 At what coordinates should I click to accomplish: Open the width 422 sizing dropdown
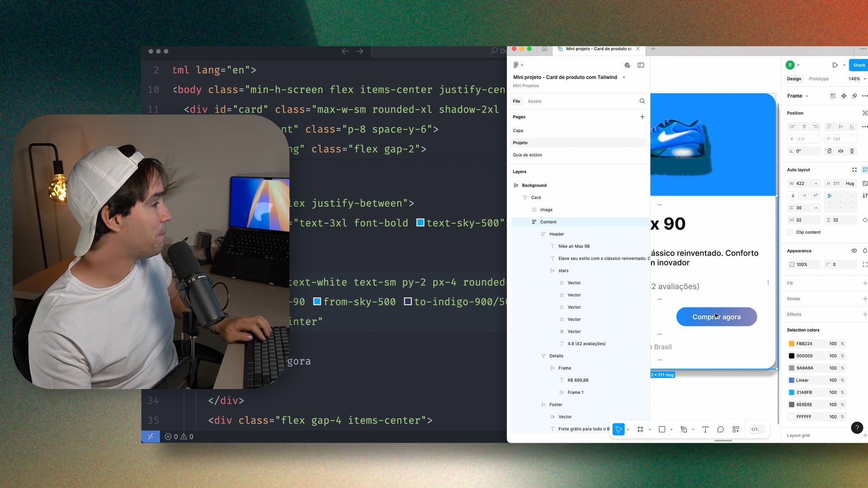point(816,183)
